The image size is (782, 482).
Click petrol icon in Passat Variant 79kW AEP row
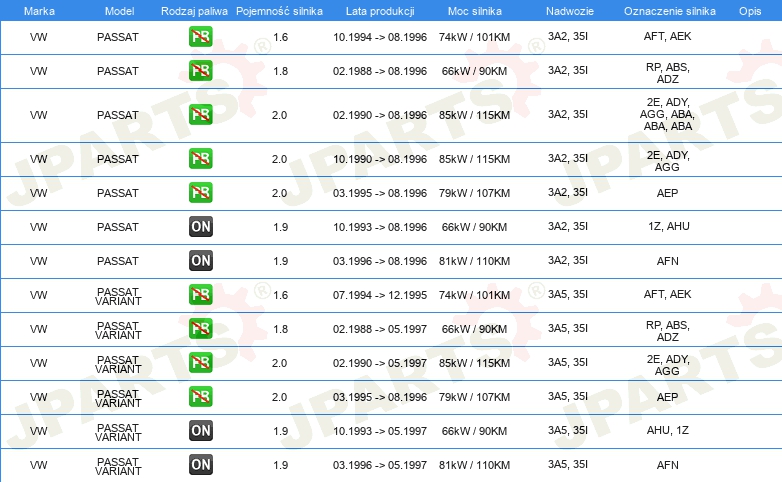(200, 396)
